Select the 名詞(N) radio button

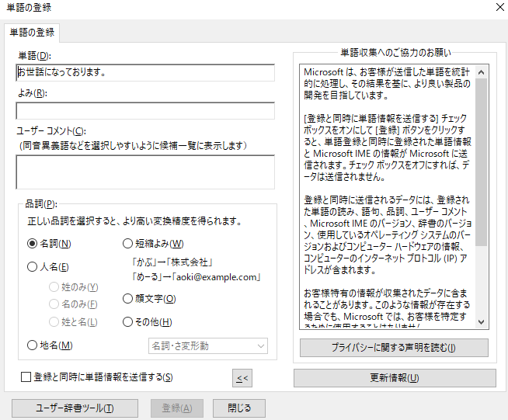click(x=32, y=244)
